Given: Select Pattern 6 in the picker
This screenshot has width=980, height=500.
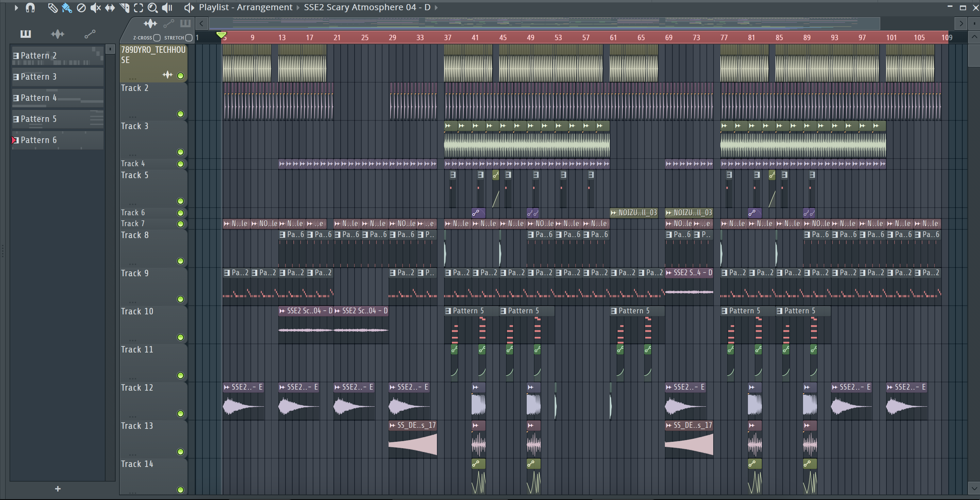Looking at the screenshot, I should click(58, 140).
